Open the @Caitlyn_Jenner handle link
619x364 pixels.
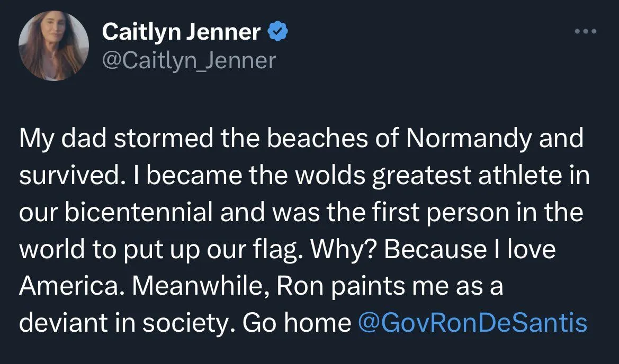[189, 60]
